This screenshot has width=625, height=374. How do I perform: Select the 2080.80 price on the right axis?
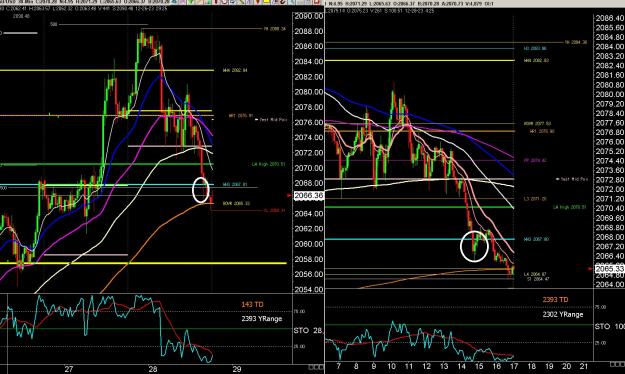click(x=610, y=85)
